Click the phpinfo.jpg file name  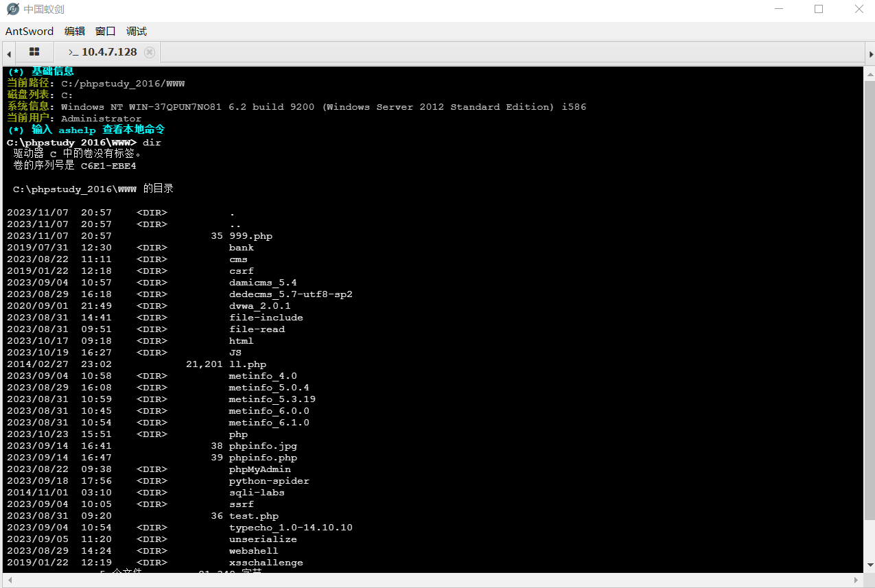pos(263,446)
